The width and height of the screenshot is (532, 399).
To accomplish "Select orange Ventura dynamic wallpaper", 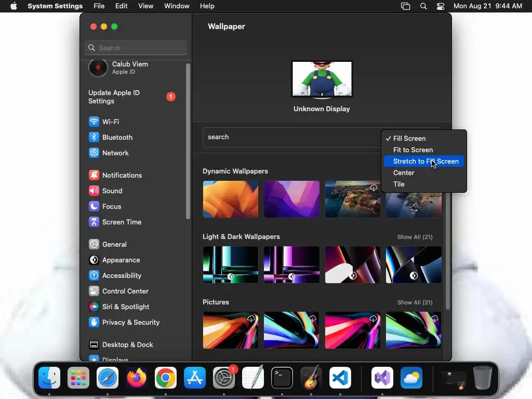I will coord(230,199).
